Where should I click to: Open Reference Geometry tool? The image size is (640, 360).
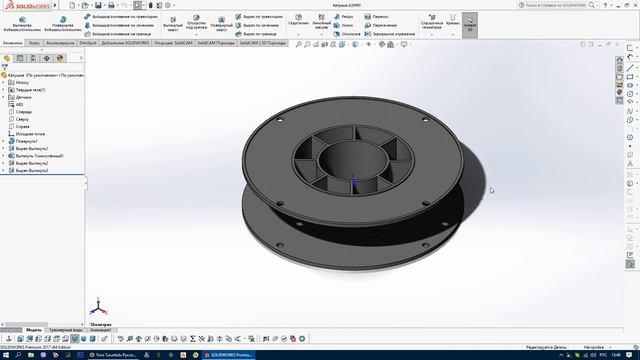click(x=431, y=22)
